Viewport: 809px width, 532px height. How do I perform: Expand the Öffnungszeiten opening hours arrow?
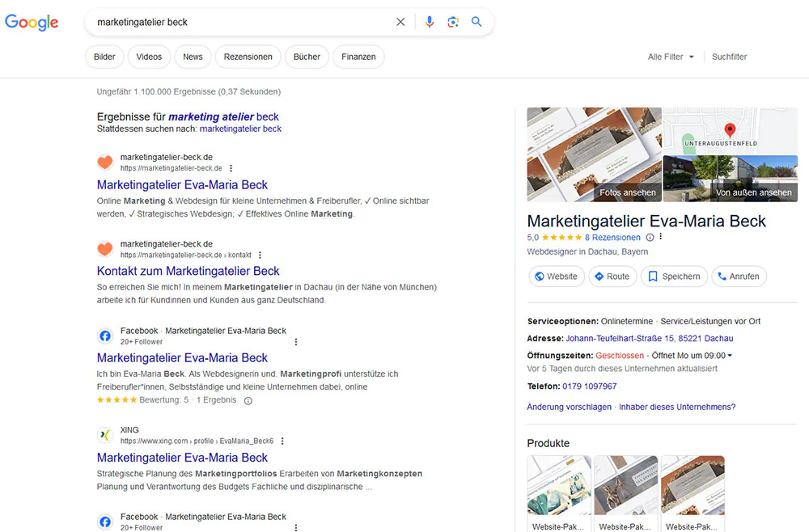click(730, 356)
